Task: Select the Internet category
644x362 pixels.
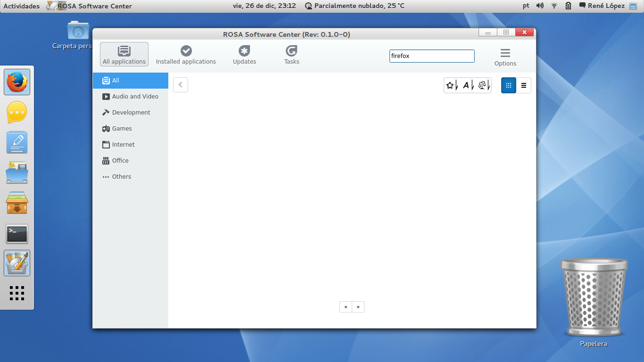Action: (x=131, y=145)
